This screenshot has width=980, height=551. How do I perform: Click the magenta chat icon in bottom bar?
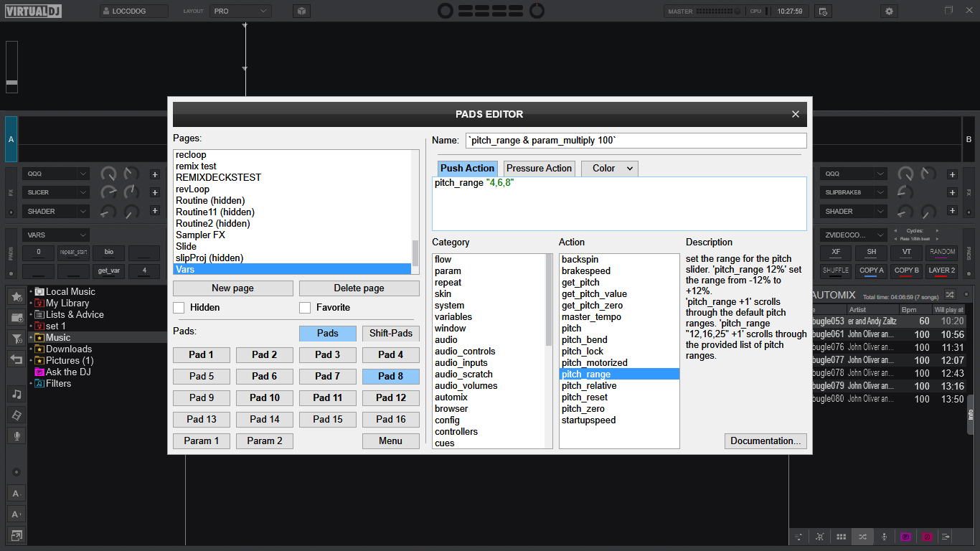905,537
